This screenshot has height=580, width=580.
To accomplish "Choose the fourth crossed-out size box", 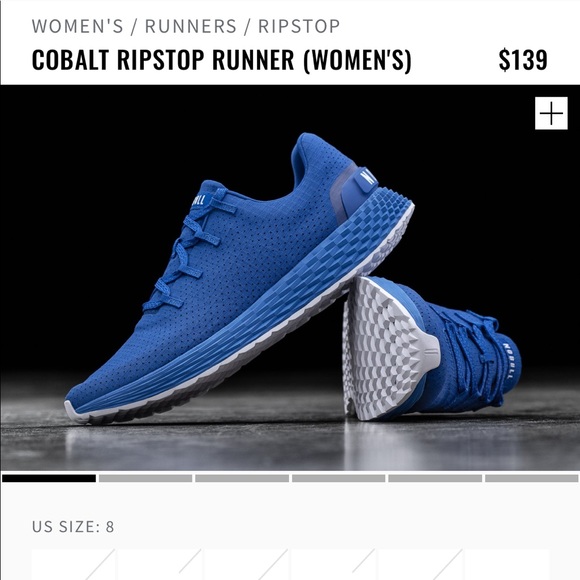I will point(333,564).
